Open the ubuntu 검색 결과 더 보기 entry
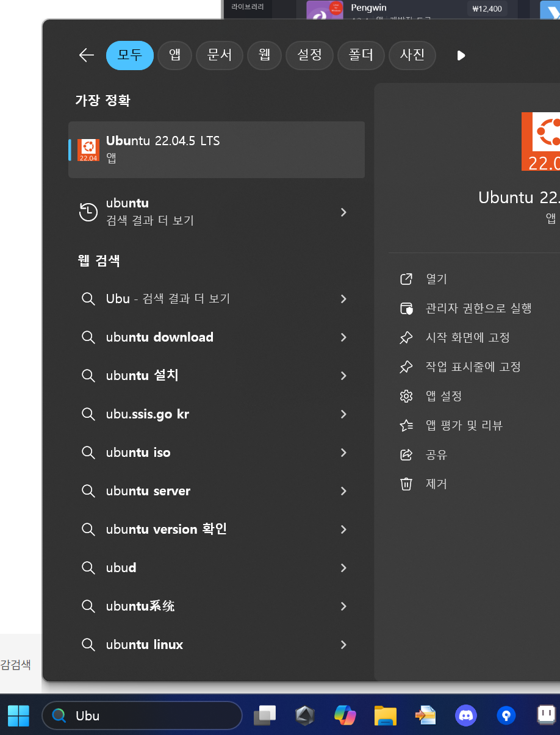560x735 pixels. tap(217, 212)
